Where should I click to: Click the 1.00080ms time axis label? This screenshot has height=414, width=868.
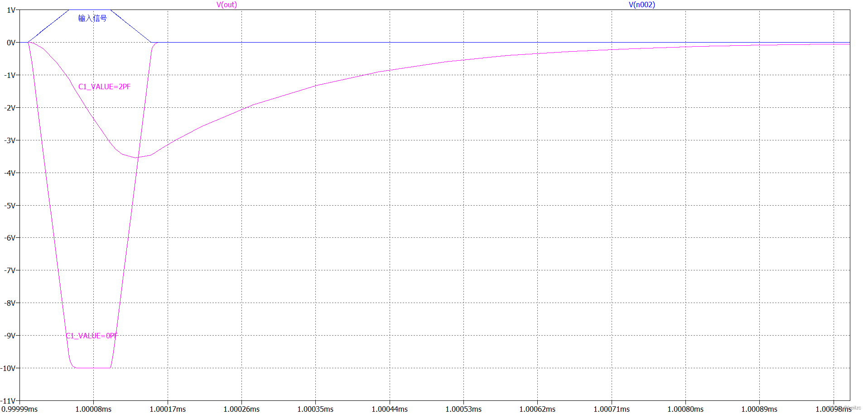point(685,409)
